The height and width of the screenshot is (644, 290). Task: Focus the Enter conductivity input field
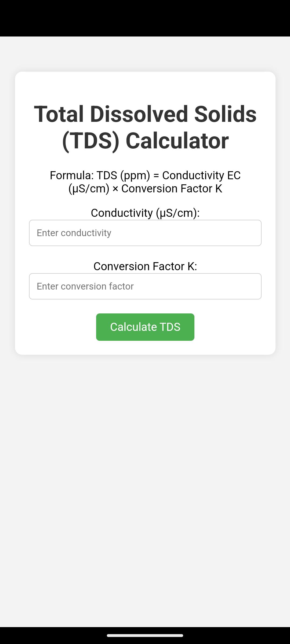145,233
